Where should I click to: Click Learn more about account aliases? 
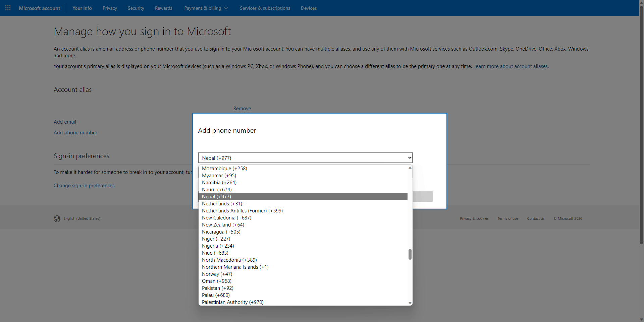[x=511, y=66]
